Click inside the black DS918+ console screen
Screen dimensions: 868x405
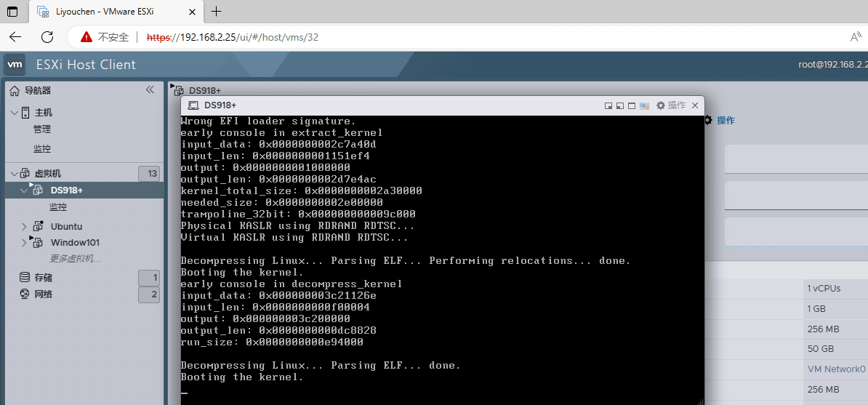[x=442, y=260]
